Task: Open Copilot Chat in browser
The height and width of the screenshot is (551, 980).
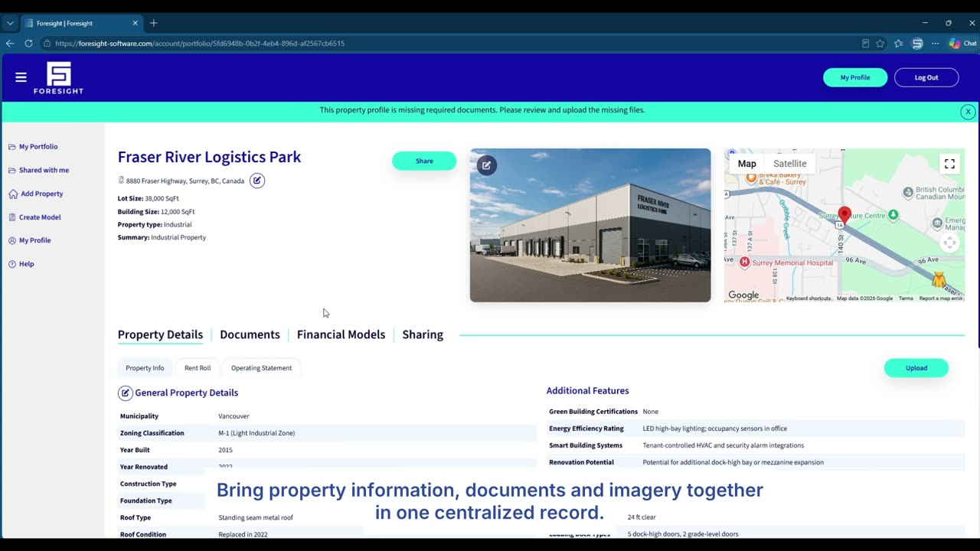Action: (963, 44)
